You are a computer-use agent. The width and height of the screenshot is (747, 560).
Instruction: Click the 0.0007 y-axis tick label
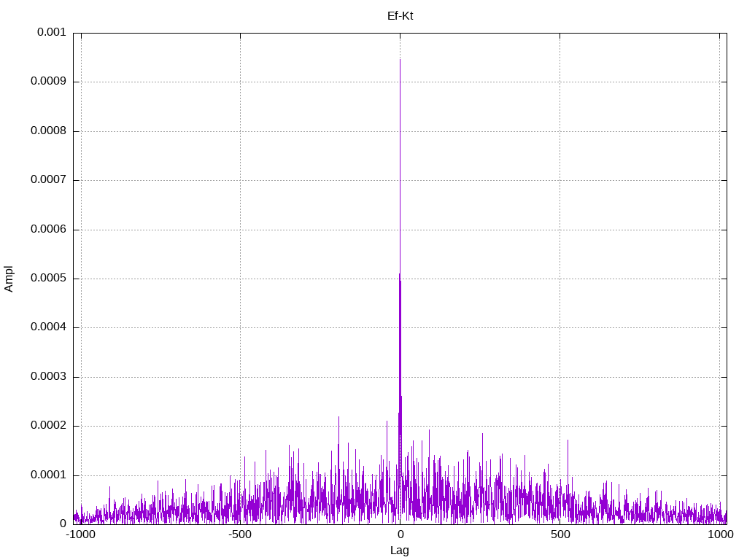(x=48, y=180)
